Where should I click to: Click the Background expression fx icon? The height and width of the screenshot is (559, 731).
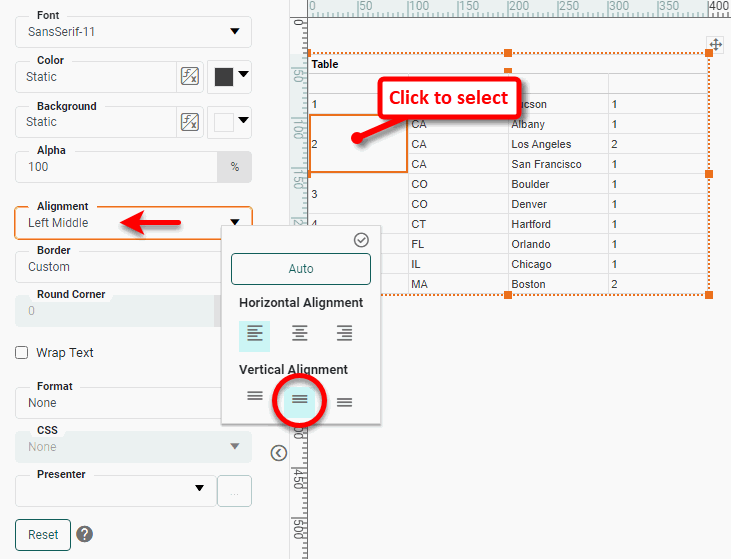189,122
